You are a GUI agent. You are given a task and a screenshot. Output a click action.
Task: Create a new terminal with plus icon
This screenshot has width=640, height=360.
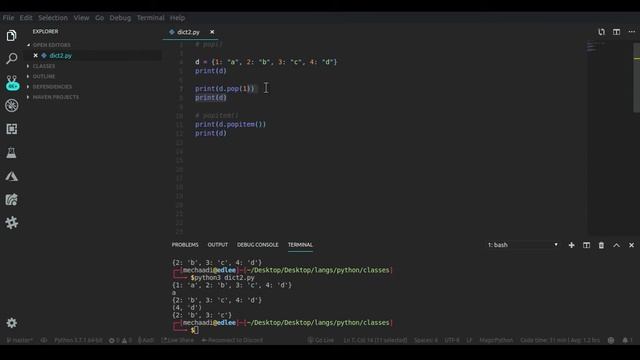click(x=571, y=245)
